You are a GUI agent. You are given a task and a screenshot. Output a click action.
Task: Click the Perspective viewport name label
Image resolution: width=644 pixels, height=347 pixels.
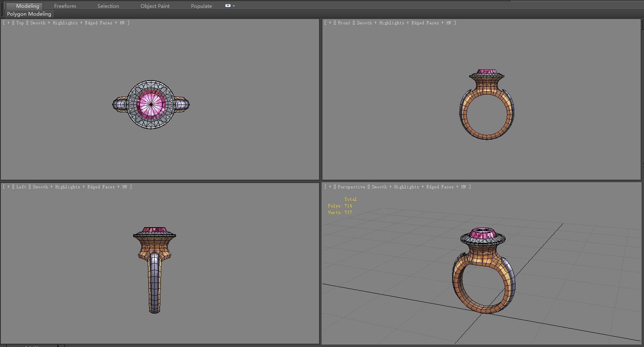click(351, 187)
